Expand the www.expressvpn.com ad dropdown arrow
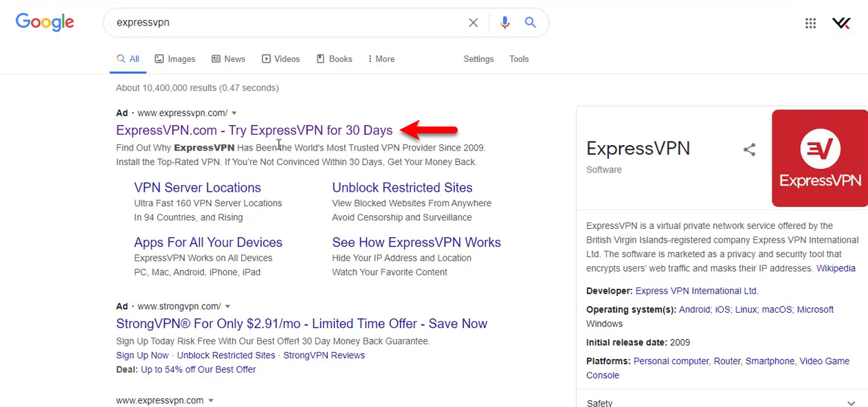Viewport: 868px width, 407px height. tap(234, 113)
